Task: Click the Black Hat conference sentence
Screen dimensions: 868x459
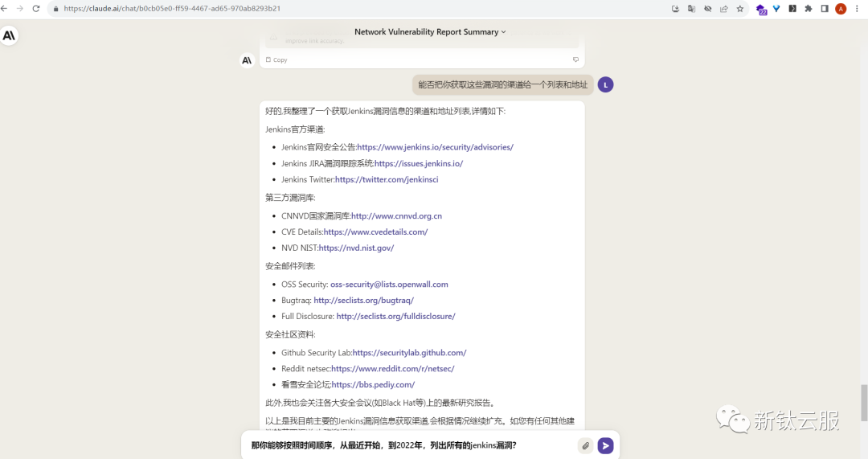Action: [x=380, y=403]
